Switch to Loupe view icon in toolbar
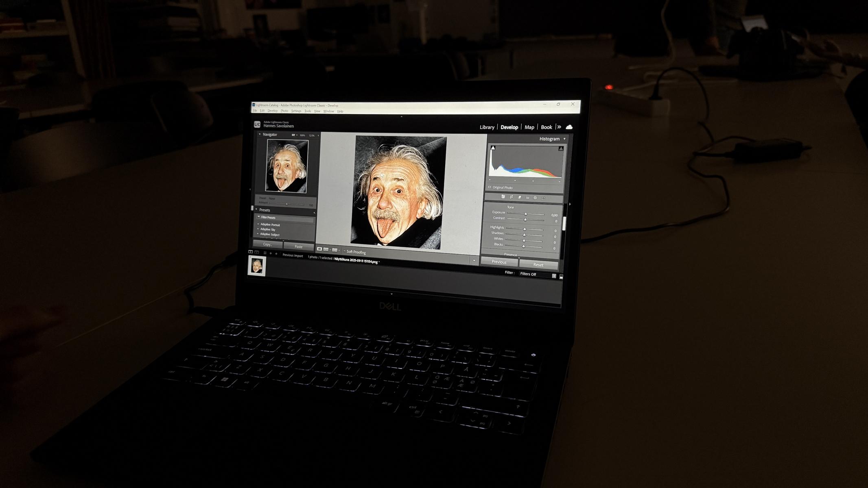 319,249
